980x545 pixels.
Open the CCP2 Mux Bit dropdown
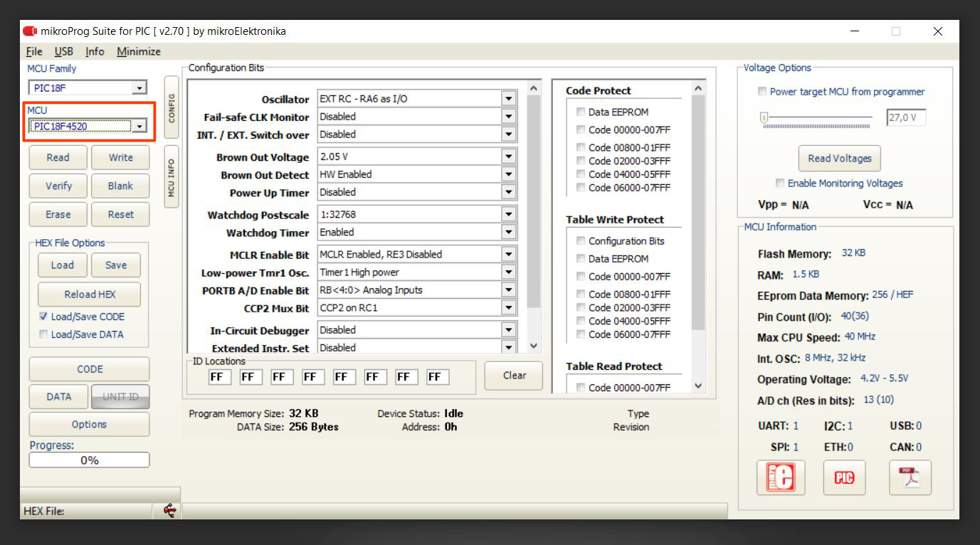tap(508, 308)
